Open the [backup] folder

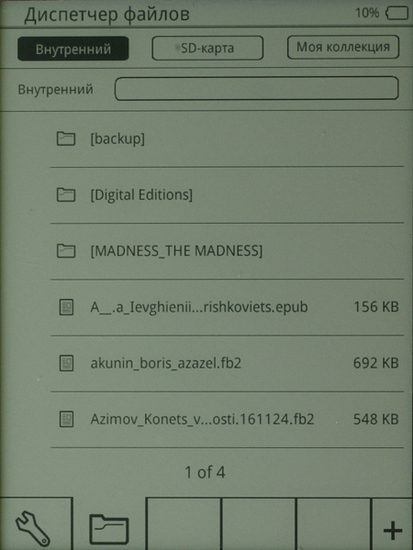tap(227, 139)
